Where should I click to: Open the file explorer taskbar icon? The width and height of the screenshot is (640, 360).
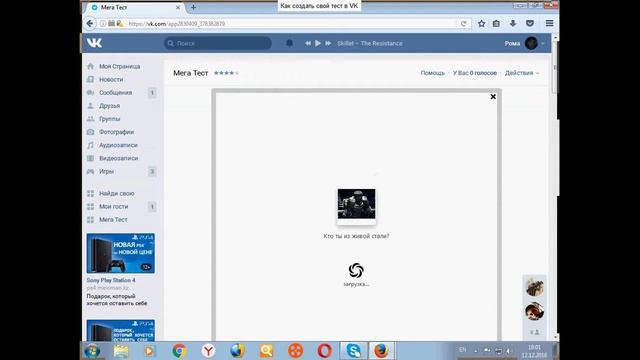tap(121, 351)
